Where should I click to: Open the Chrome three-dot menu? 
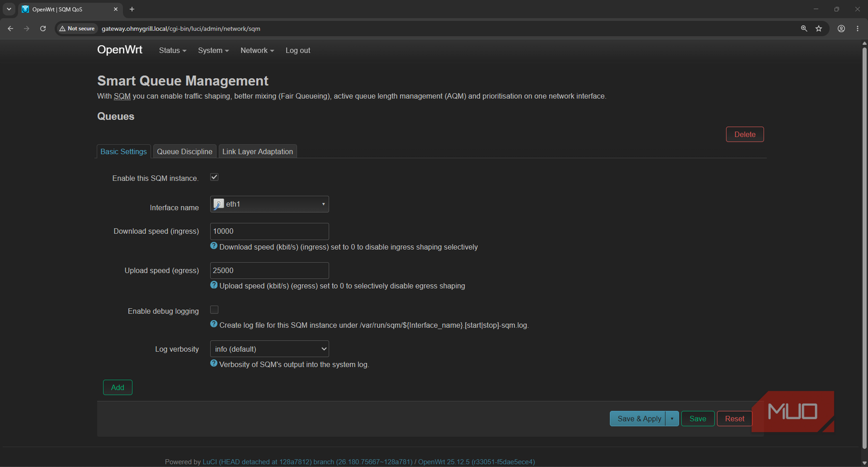857,28
